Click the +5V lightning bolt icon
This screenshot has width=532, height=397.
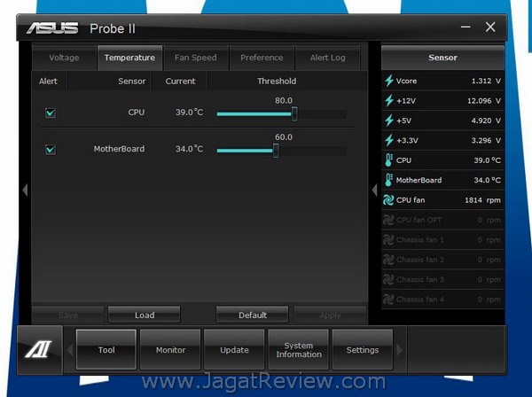[x=389, y=121]
